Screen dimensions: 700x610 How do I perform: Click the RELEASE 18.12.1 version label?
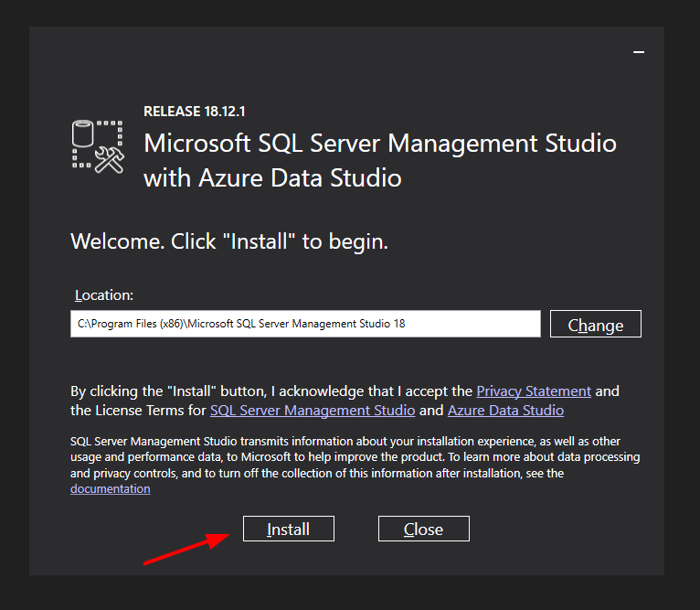pos(195,112)
